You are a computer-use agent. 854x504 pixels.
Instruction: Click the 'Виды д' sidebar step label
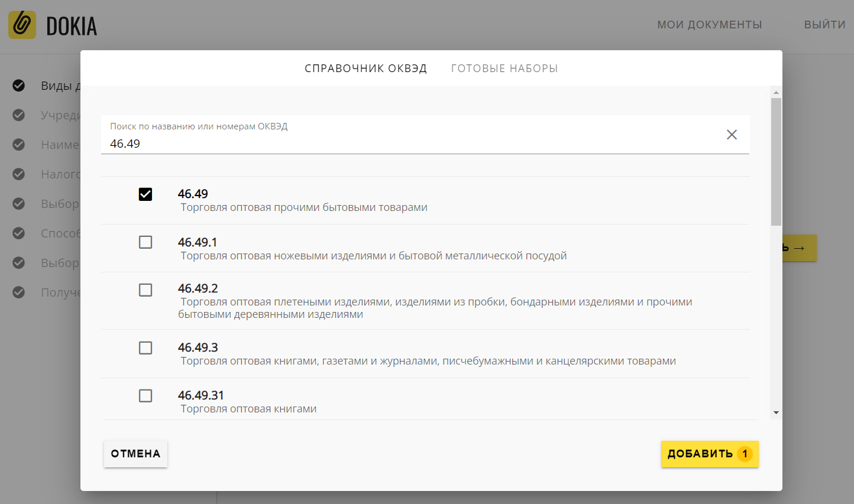(60, 86)
